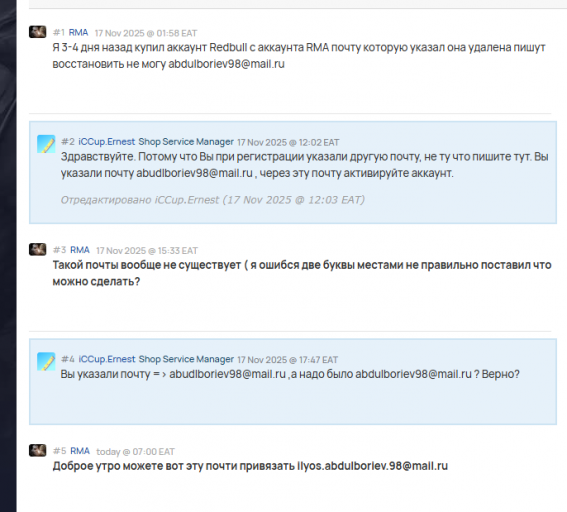Click pencil note icon on post #4

click(46, 362)
